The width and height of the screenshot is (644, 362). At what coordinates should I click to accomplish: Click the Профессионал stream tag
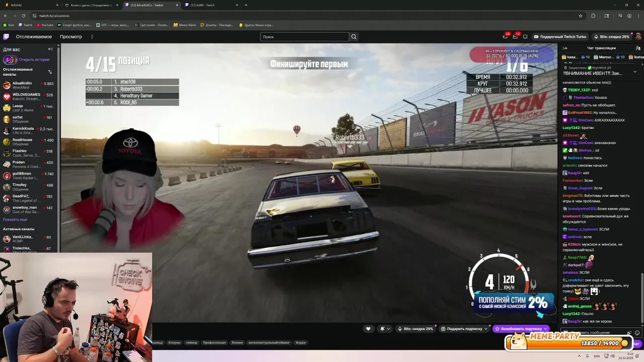[x=214, y=342]
